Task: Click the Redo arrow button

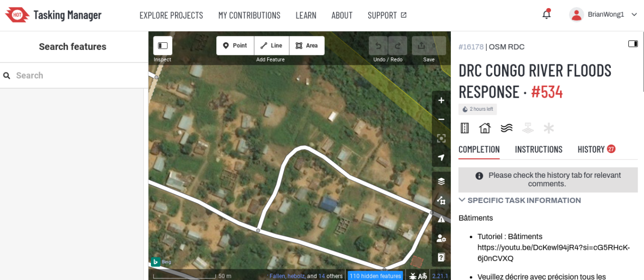Action: tap(397, 45)
